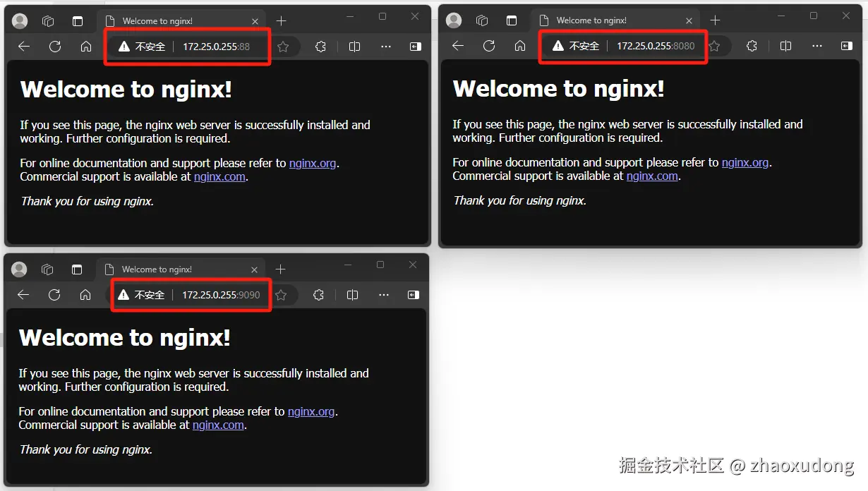Open extensions in the port 88 window
The image size is (868, 491).
[320, 47]
